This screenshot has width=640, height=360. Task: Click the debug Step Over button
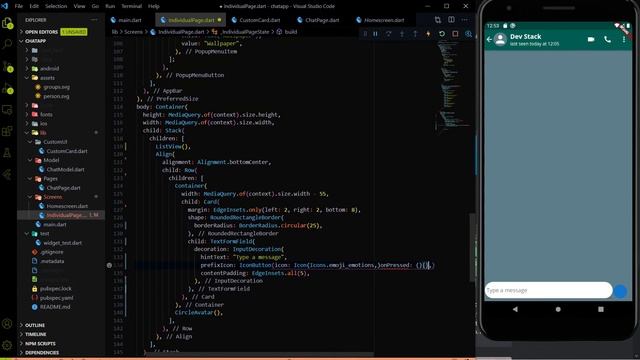tap(389, 34)
